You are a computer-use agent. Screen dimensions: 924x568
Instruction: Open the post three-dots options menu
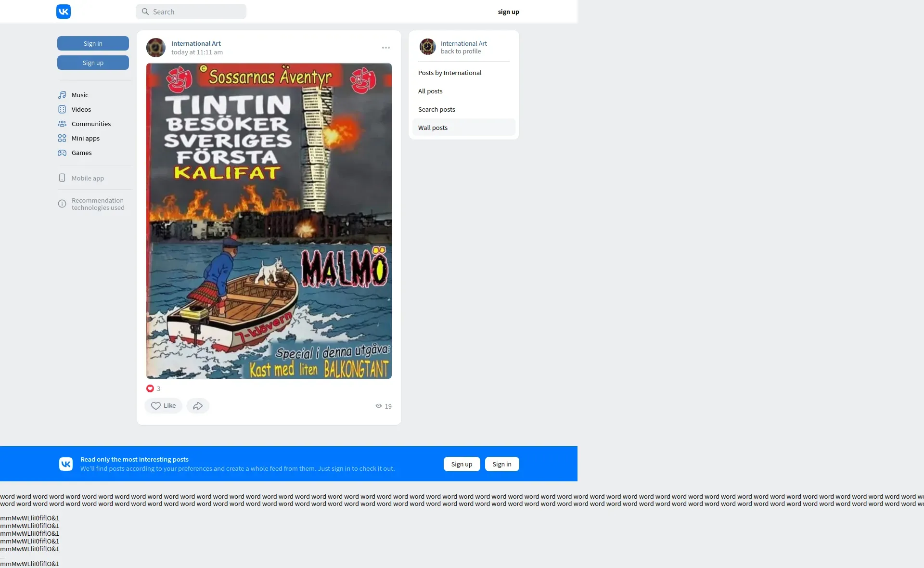(386, 48)
